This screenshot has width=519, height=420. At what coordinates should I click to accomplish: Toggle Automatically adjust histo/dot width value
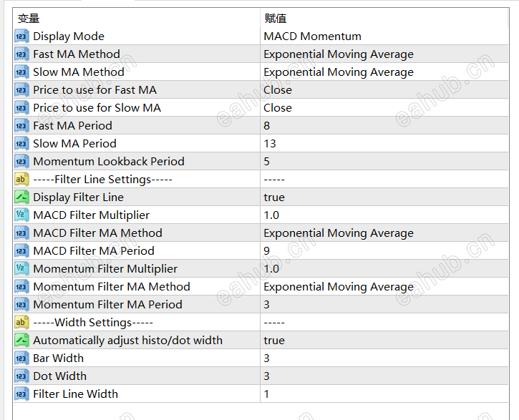point(274,341)
